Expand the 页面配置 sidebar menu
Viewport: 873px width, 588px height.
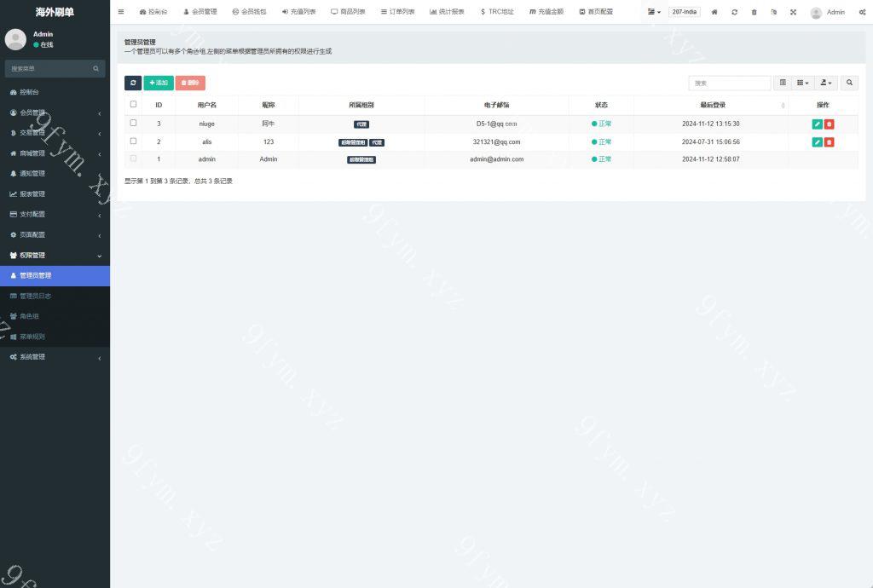pos(55,234)
